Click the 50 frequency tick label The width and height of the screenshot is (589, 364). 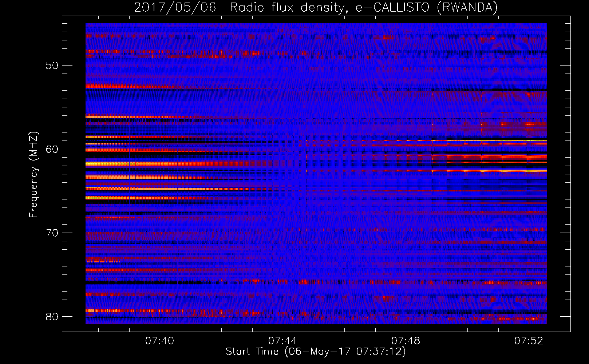tap(52, 66)
